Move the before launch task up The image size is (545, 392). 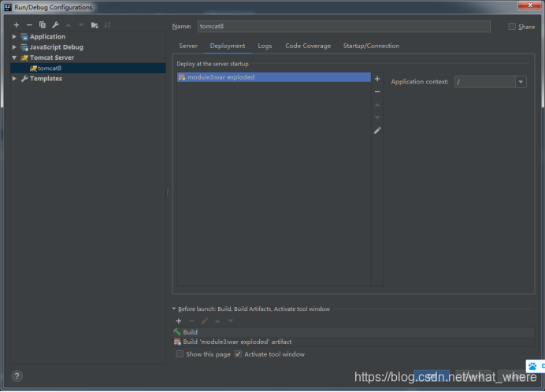point(217,321)
